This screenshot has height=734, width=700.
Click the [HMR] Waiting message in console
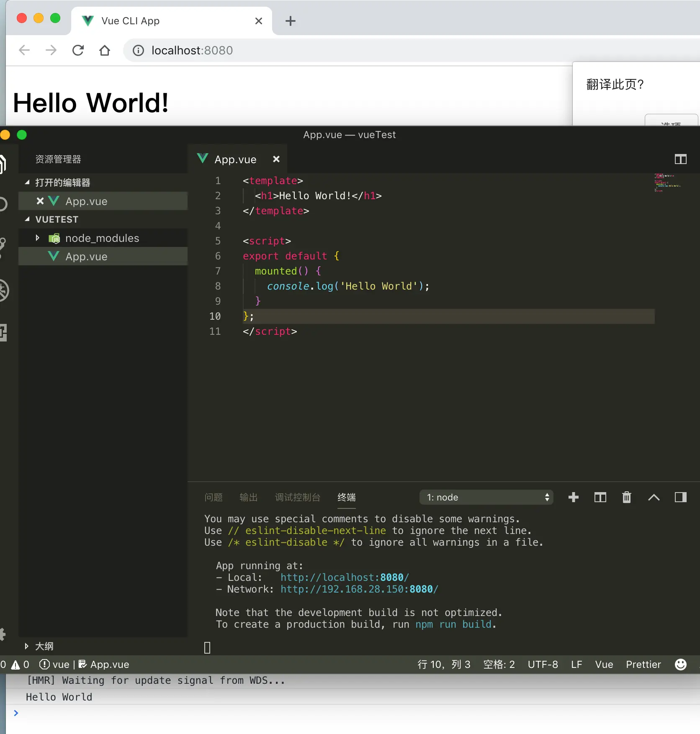[x=156, y=680]
